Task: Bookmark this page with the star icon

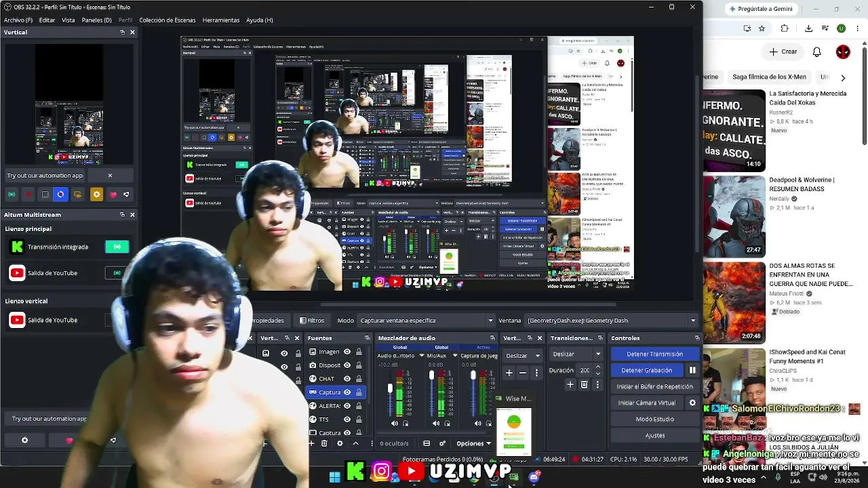Action: (x=762, y=28)
